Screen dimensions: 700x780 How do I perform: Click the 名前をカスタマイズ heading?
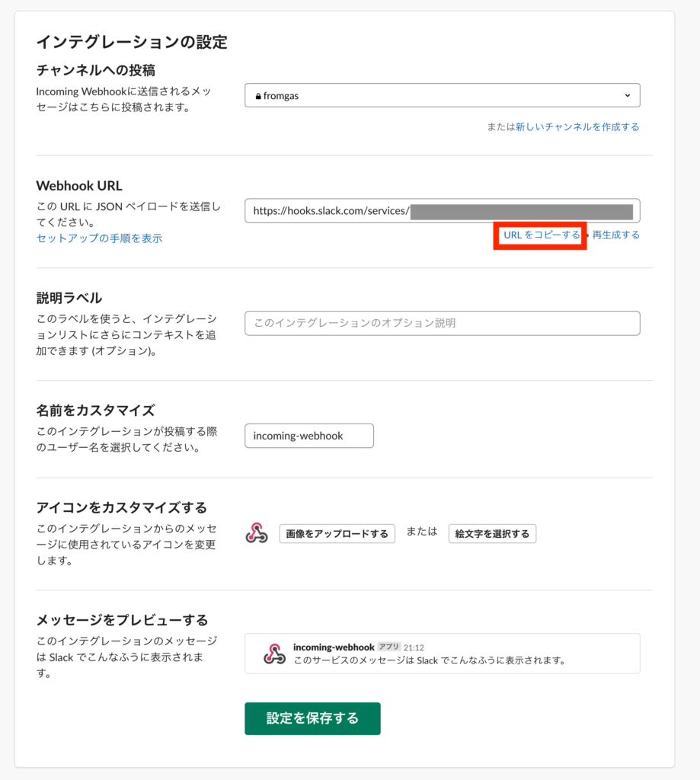click(96, 411)
